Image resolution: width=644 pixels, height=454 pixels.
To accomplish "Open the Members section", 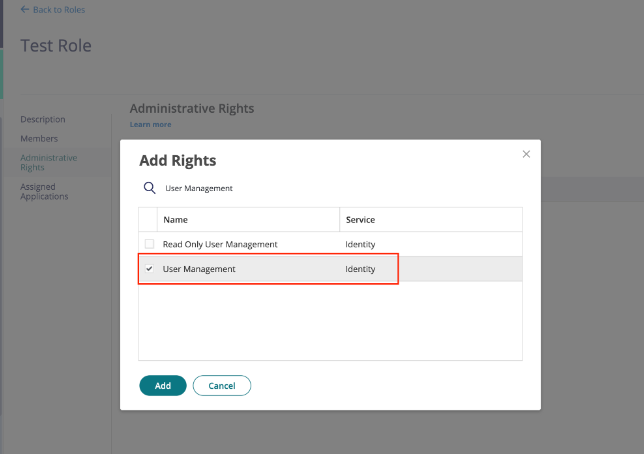I will [39, 138].
